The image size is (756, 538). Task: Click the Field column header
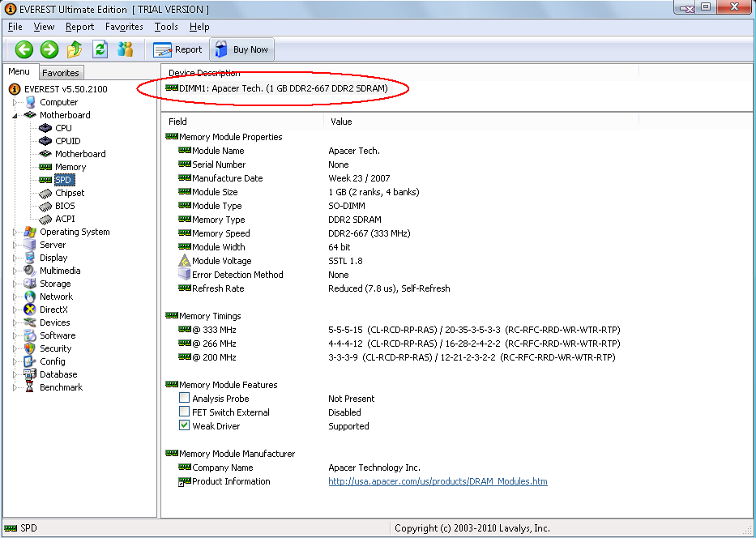(x=243, y=122)
